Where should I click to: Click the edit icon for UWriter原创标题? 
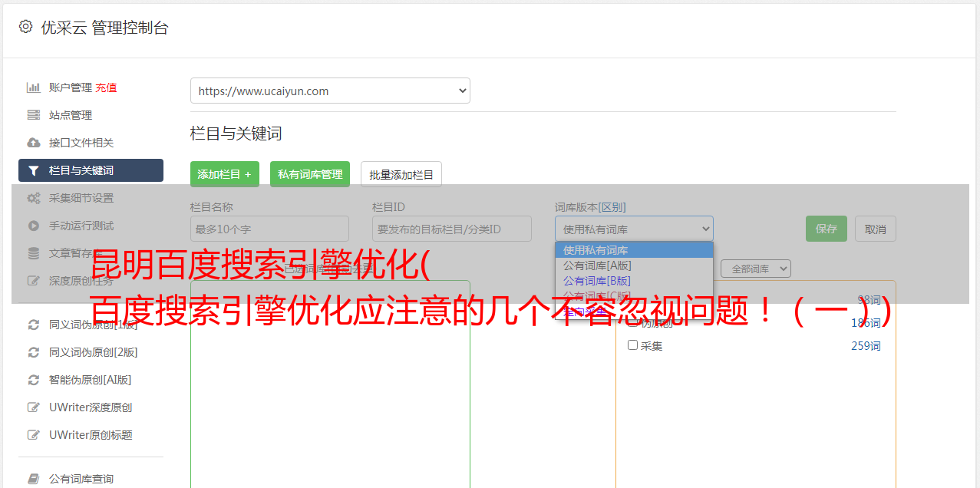(34, 435)
